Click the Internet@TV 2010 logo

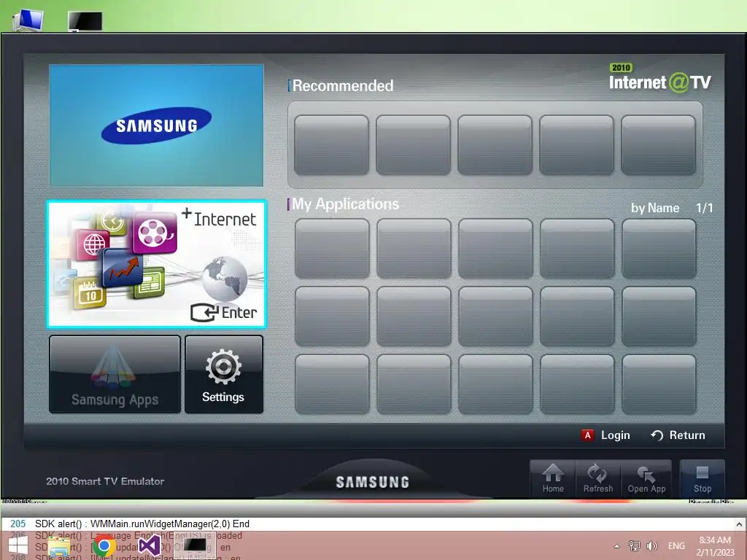659,78
